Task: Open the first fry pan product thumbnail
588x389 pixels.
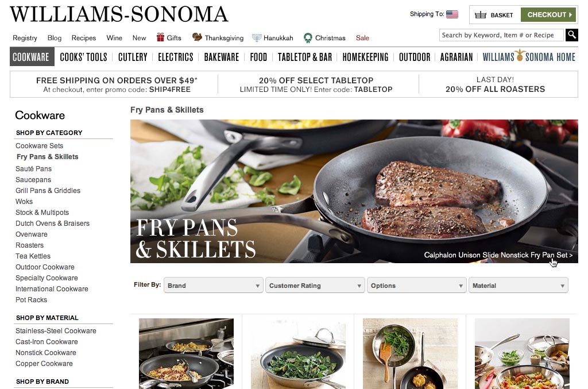Action: (x=187, y=353)
